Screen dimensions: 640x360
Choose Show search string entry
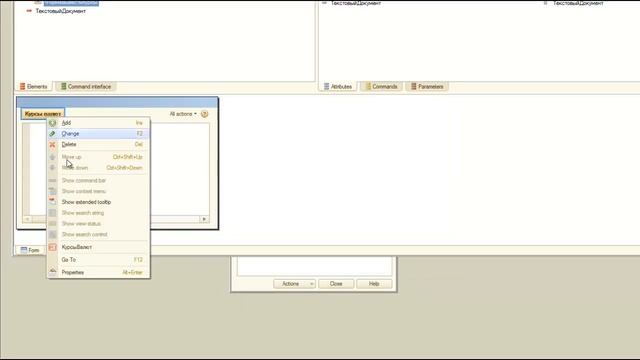pos(98,213)
